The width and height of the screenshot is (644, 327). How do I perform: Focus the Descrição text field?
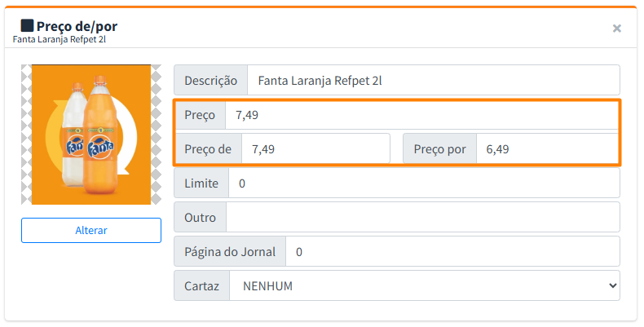pyautogui.click(x=433, y=81)
